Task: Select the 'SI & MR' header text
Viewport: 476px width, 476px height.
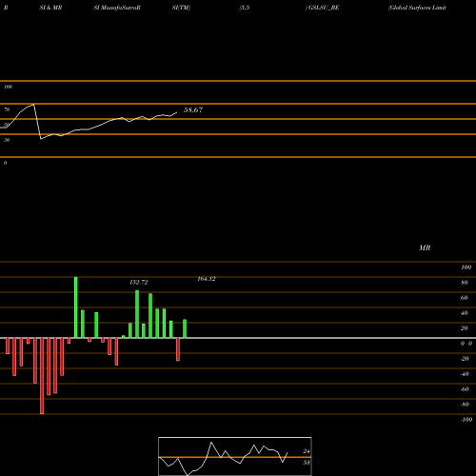Action: click(50, 8)
